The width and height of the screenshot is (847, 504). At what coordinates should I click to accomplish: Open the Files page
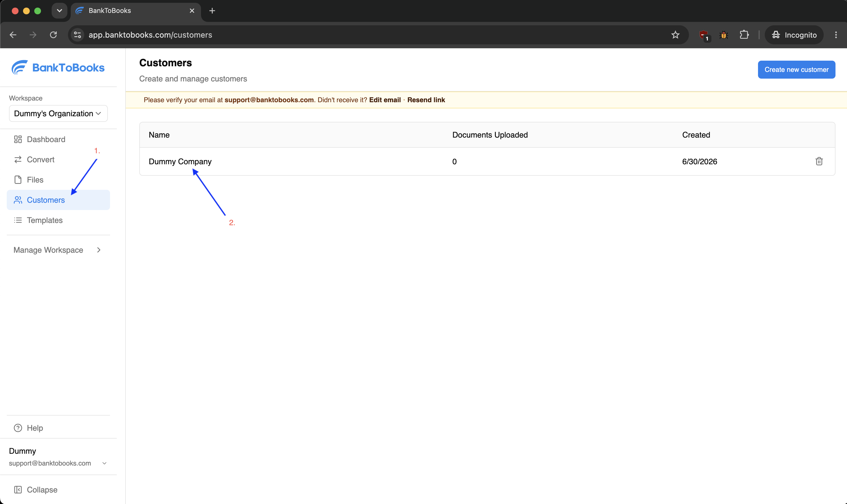click(x=58, y=180)
